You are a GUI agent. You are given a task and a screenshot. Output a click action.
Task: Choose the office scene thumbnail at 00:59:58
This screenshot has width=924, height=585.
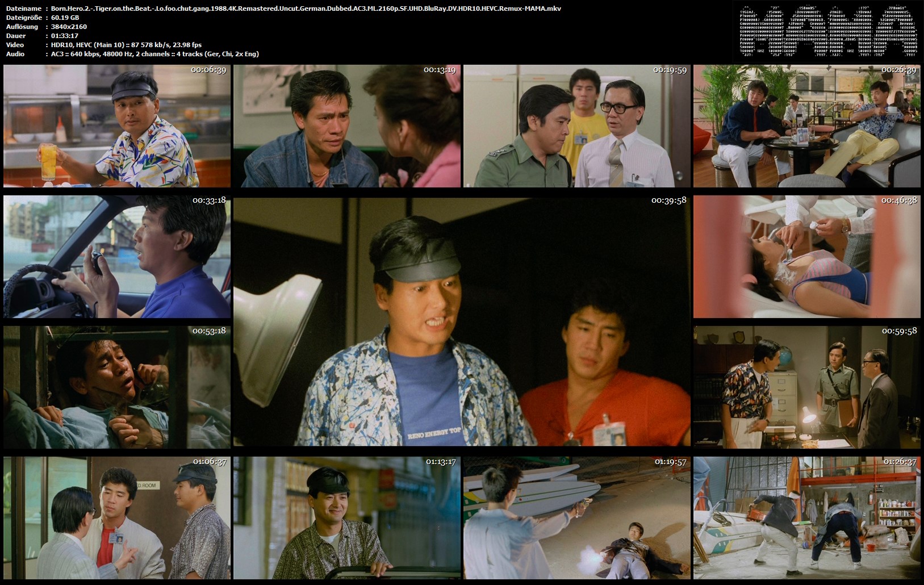[807, 387]
